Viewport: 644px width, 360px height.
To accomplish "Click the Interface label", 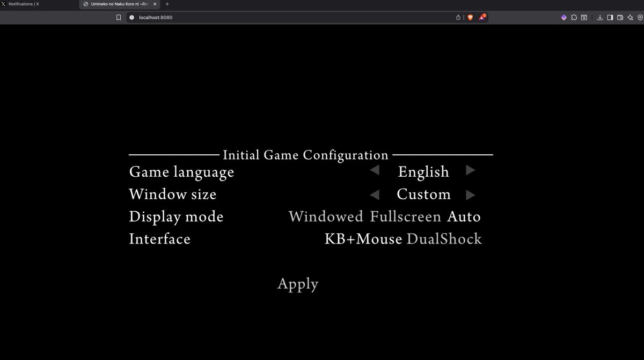I will [x=160, y=239].
